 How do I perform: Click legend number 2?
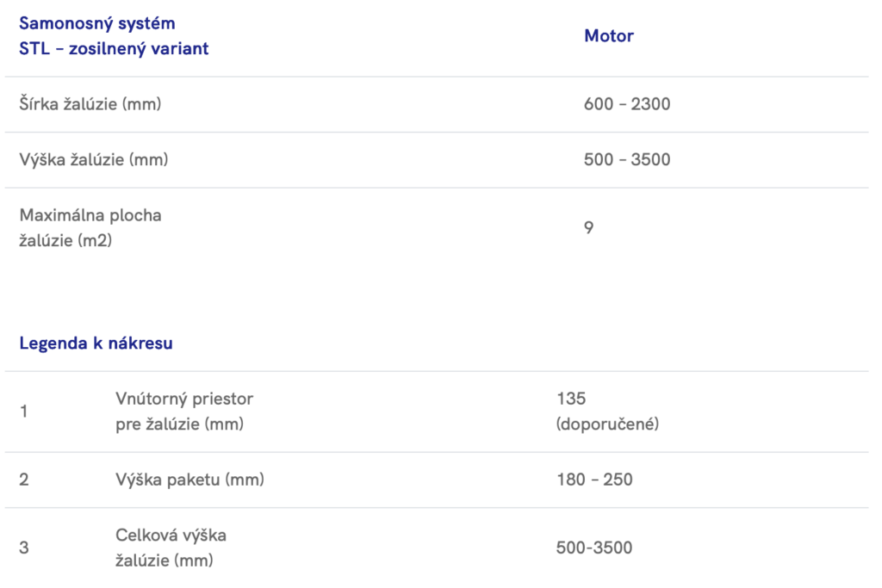point(24,480)
